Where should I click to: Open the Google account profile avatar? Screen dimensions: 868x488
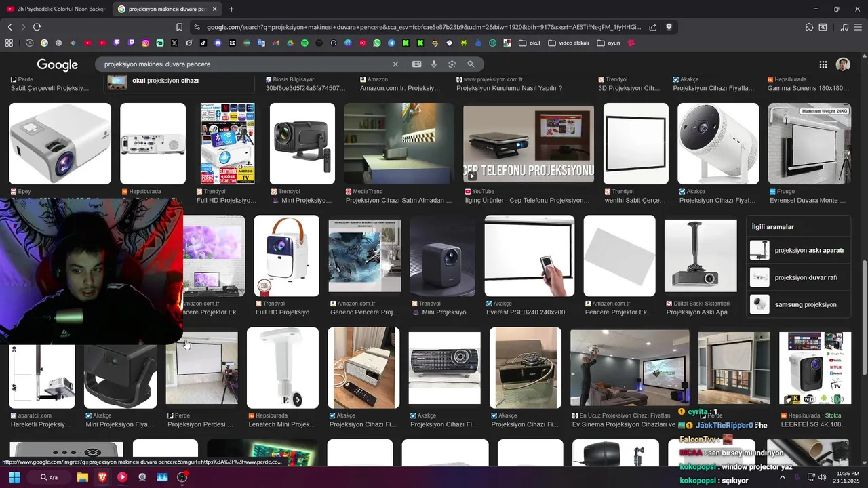pos(843,64)
